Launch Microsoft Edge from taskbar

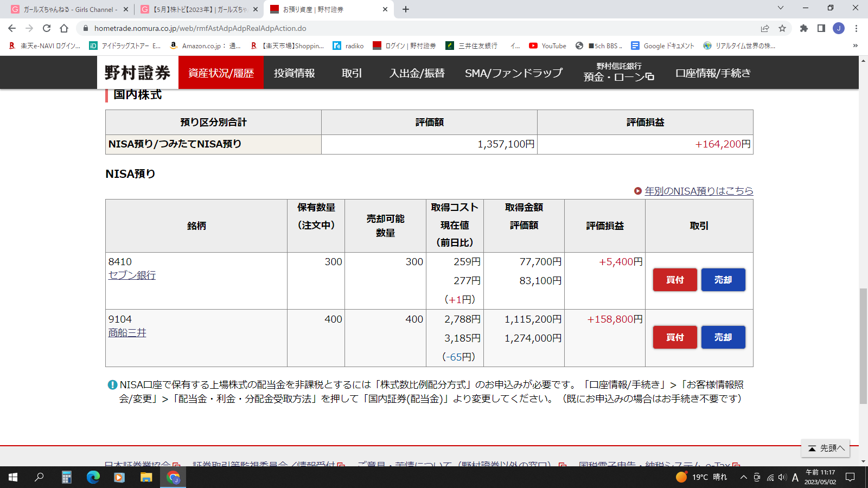coord(93,477)
